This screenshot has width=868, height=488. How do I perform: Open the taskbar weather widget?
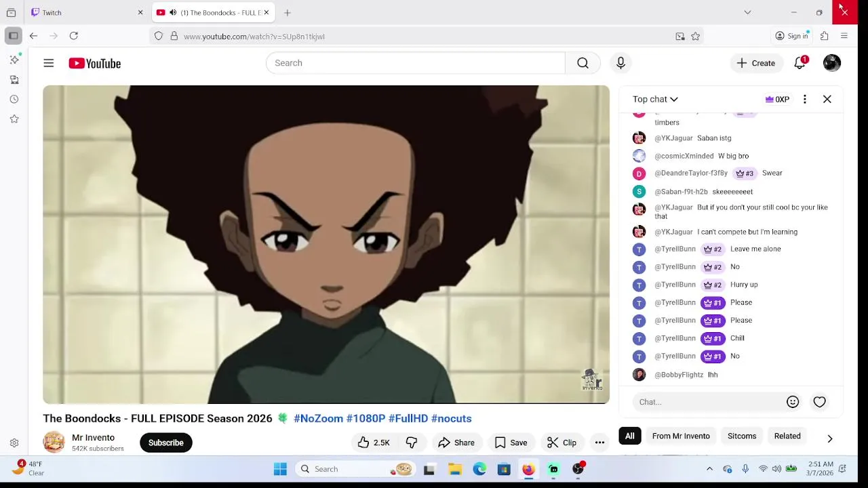tap(28, 468)
